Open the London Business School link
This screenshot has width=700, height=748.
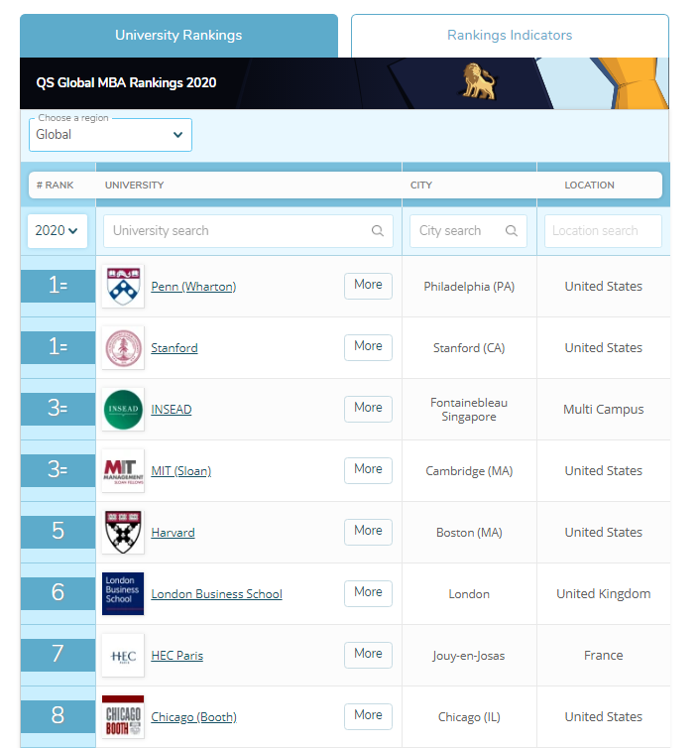click(x=216, y=594)
